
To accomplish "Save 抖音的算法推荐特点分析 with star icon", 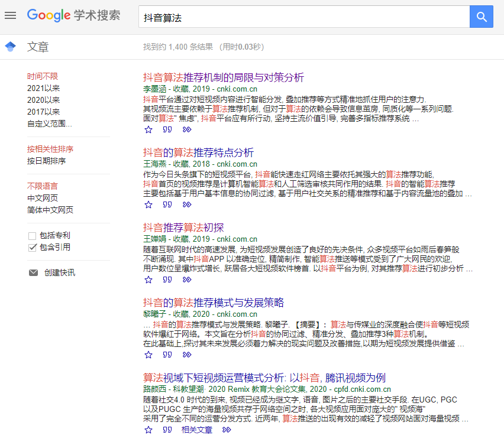I will click(148, 204).
